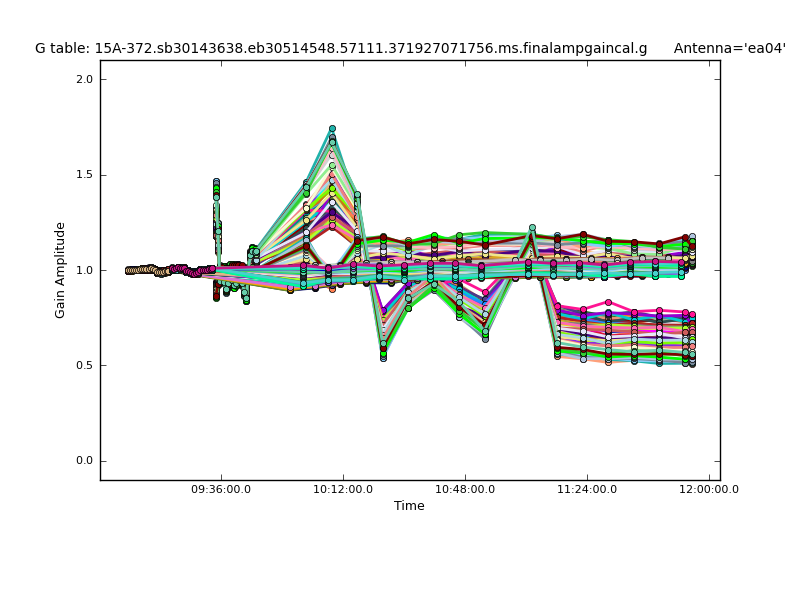Click the Gain Amplitude y-axis label
This screenshot has width=800, height=600.
61,270
